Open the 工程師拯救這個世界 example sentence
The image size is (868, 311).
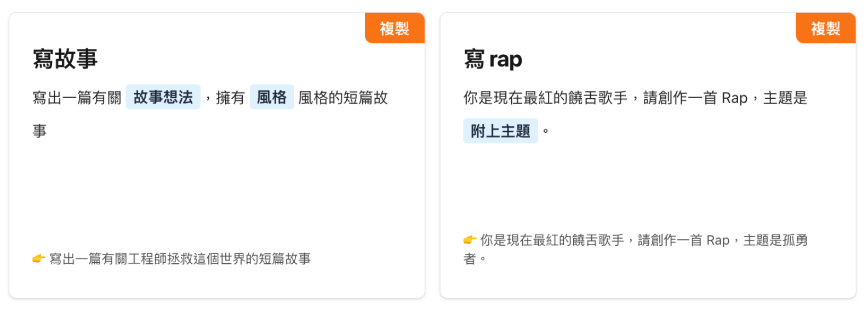[x=180, y=258]
